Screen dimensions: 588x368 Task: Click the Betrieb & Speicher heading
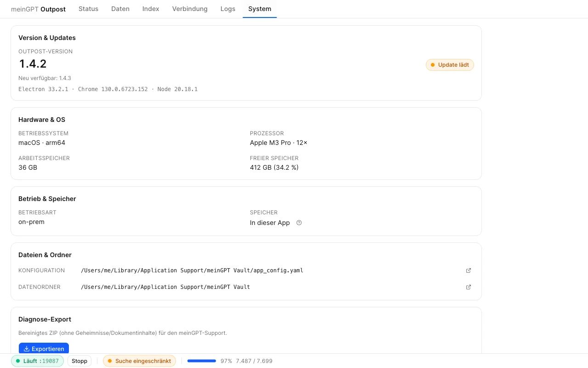pyautogui.click(x=47, y=199)
